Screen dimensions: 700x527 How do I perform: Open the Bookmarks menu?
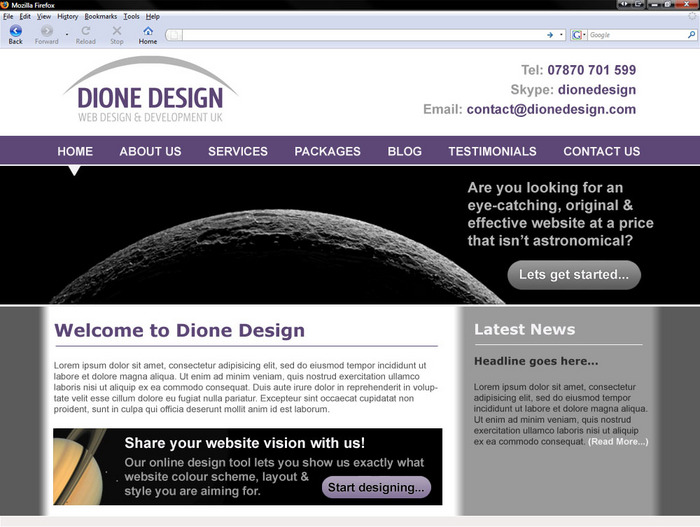(x=100, y=17)
